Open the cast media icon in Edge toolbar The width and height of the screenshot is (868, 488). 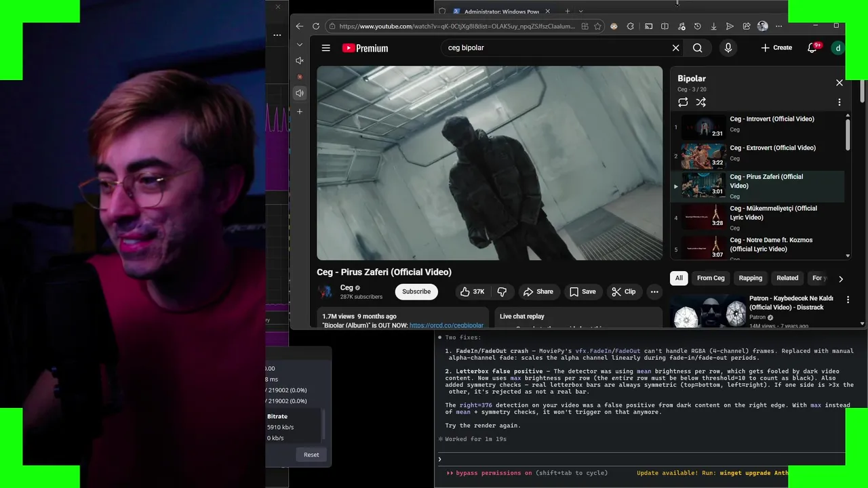648,26
